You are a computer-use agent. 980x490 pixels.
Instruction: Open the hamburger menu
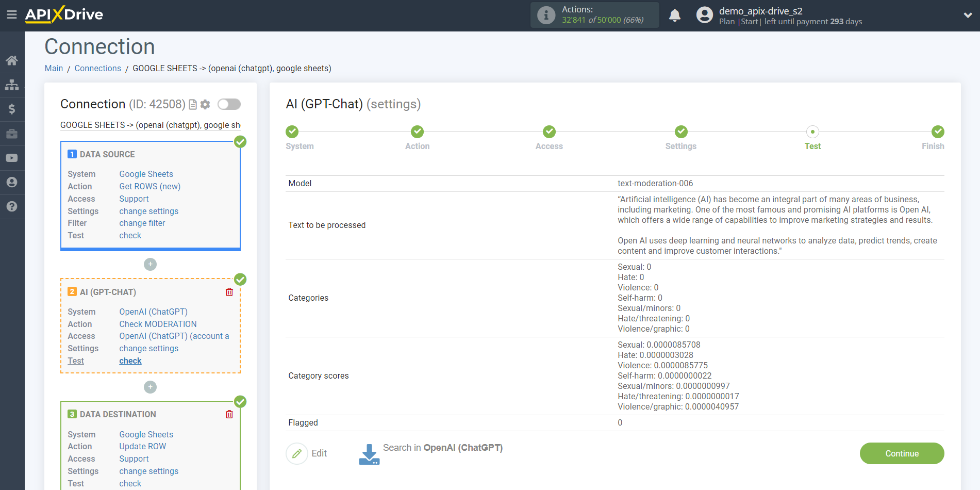tap(12, 14)
